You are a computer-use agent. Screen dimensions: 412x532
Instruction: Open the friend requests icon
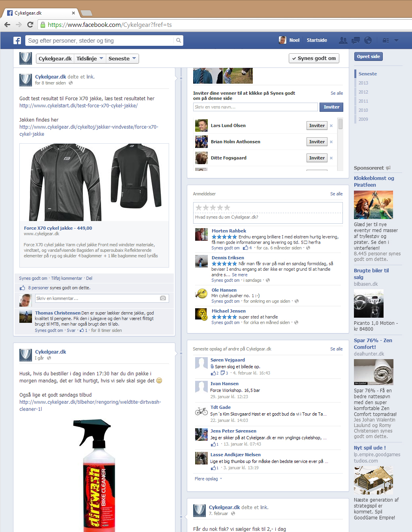(343, 40)
